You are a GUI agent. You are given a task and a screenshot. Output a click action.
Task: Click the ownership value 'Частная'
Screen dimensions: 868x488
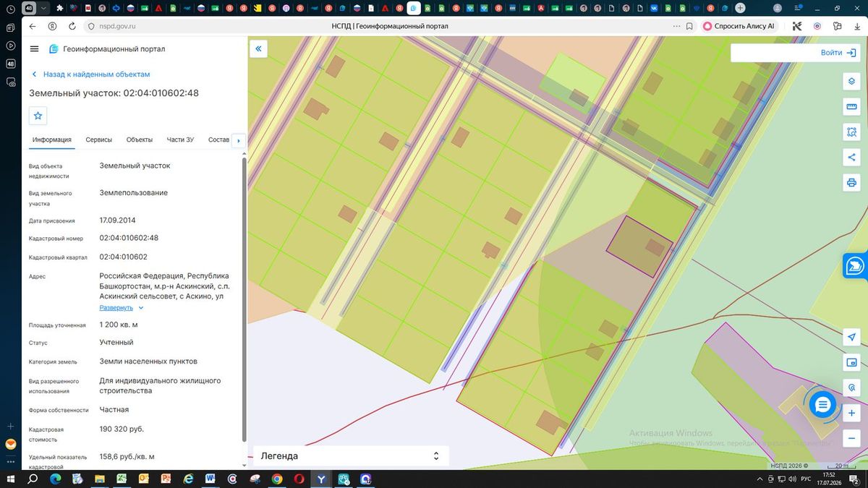point(114,409)
